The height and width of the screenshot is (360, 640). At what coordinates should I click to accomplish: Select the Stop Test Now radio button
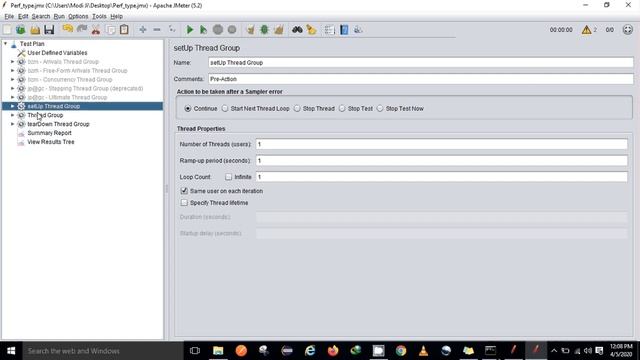click(380, 109)
